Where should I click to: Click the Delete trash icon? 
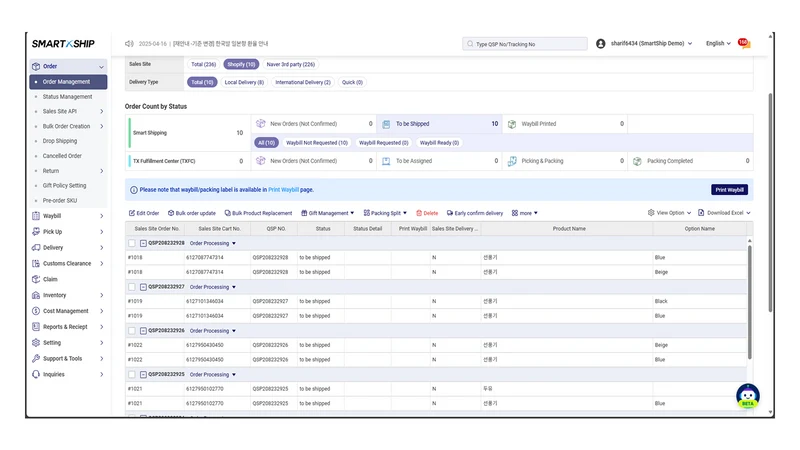(419, 213)
